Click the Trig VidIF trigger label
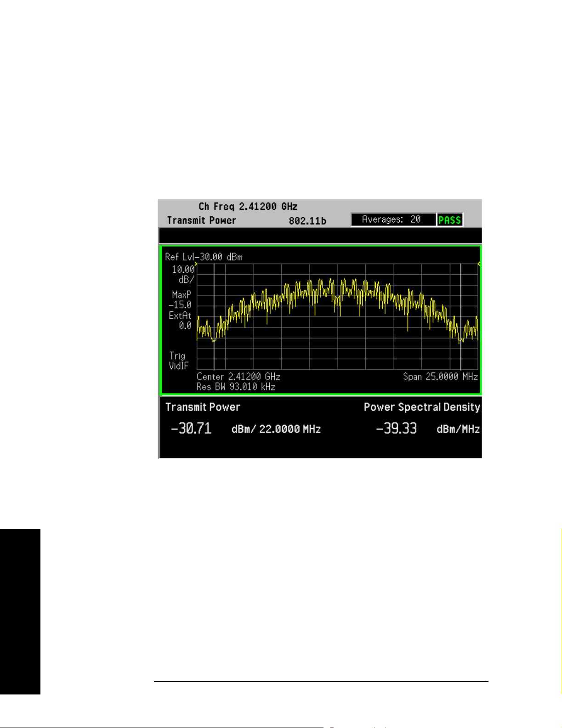The height and width of the screenshot is (728, 562). (178, 361)
